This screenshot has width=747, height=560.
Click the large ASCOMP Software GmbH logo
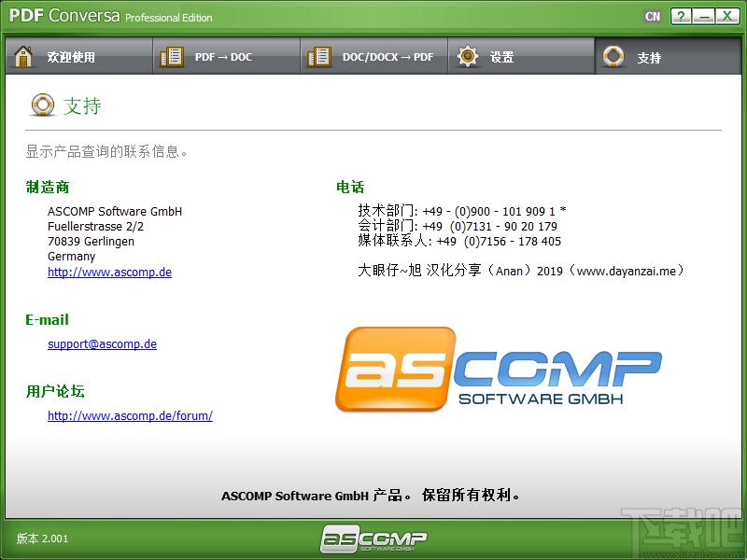[499, 369]
